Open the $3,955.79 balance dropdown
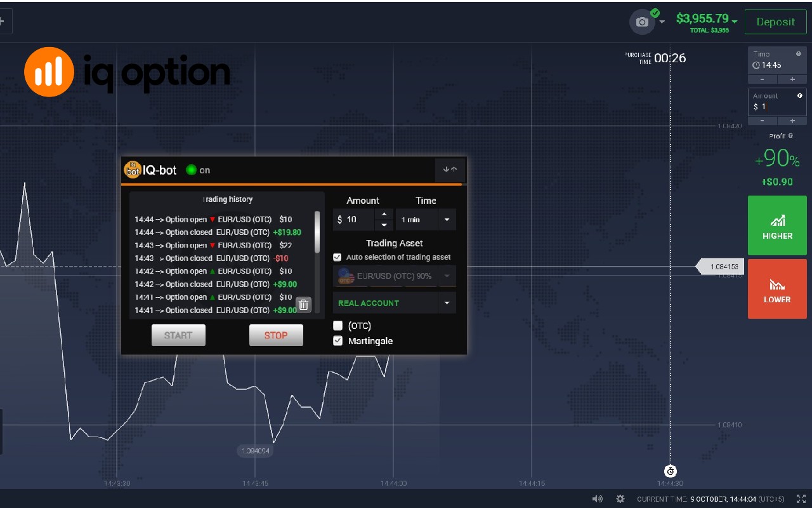Viewport: 812px width, 508px height. [x=706, y=18]
